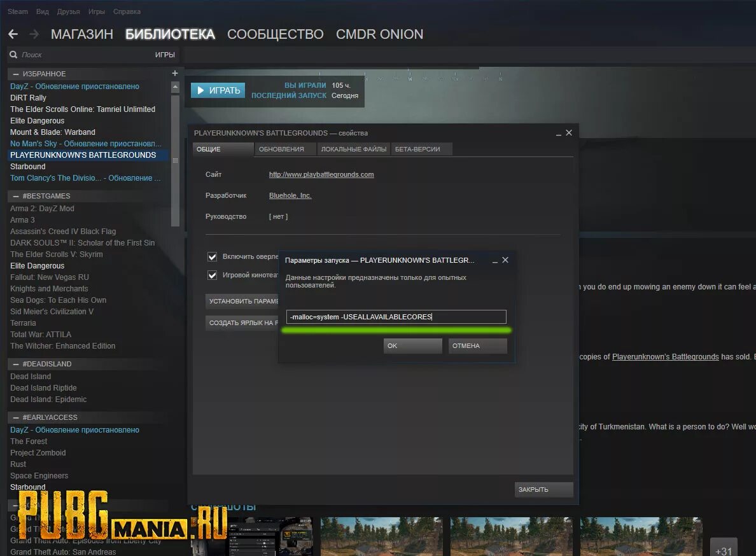The image size is (756, 556).
Task: Go to БИБЛИОТЕКА section
Action: (x=170, y=34)
